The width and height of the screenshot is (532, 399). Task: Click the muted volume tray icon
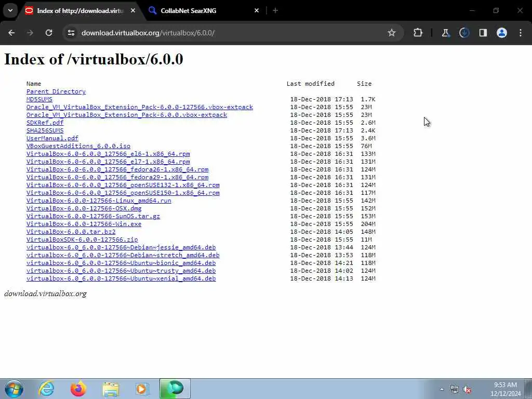point(468,390)
